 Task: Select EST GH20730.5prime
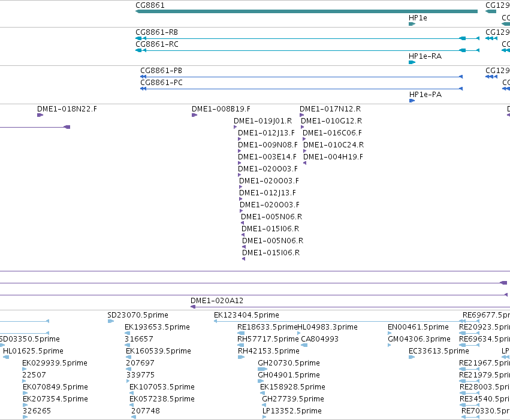pyautogui.click(x=289, y=363)
